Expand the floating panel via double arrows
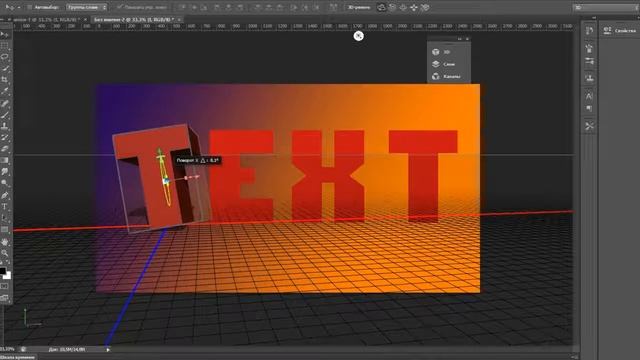The image size is (640, 360). click(460, 39)
